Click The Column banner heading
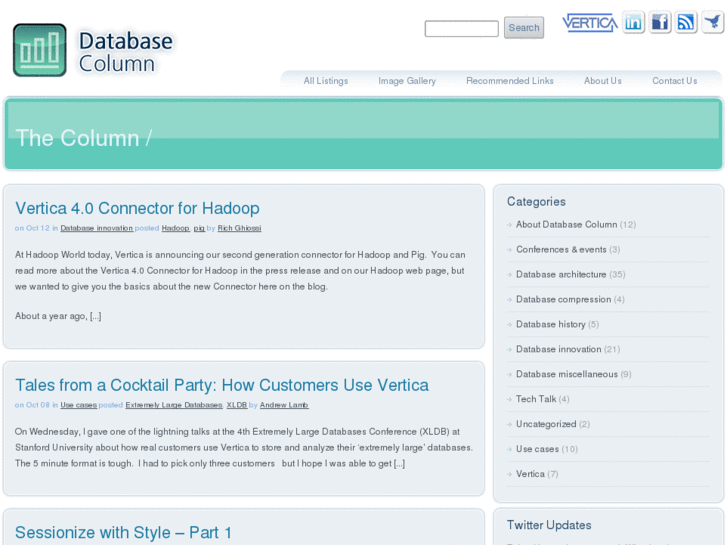The width and height of the screenshot is (727, 545). (x=83, y=138)
